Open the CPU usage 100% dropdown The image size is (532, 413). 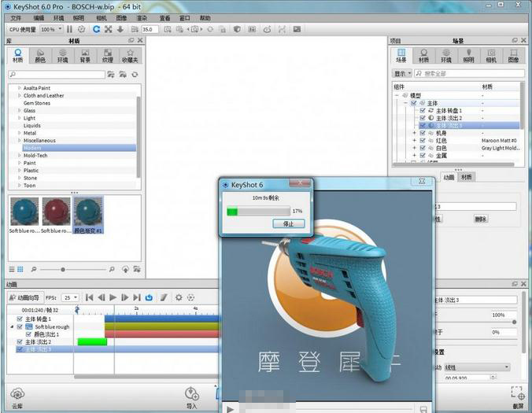51,30
